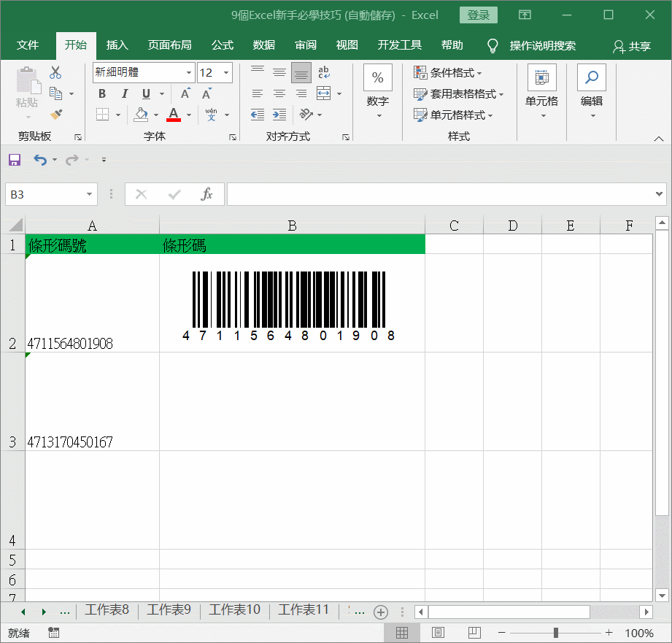This screenshot has width=672, height=643.
Task: Open the Name Box dropdown arrow
Action: (x=89, y=194)
